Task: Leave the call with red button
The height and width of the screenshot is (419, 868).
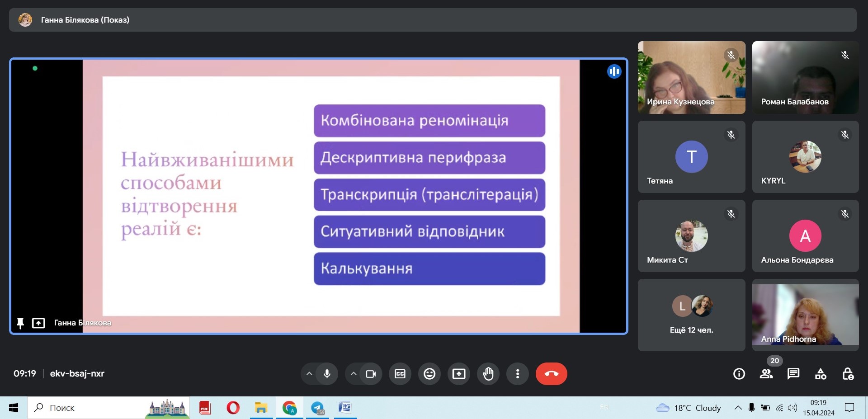Action: [551, 374]
